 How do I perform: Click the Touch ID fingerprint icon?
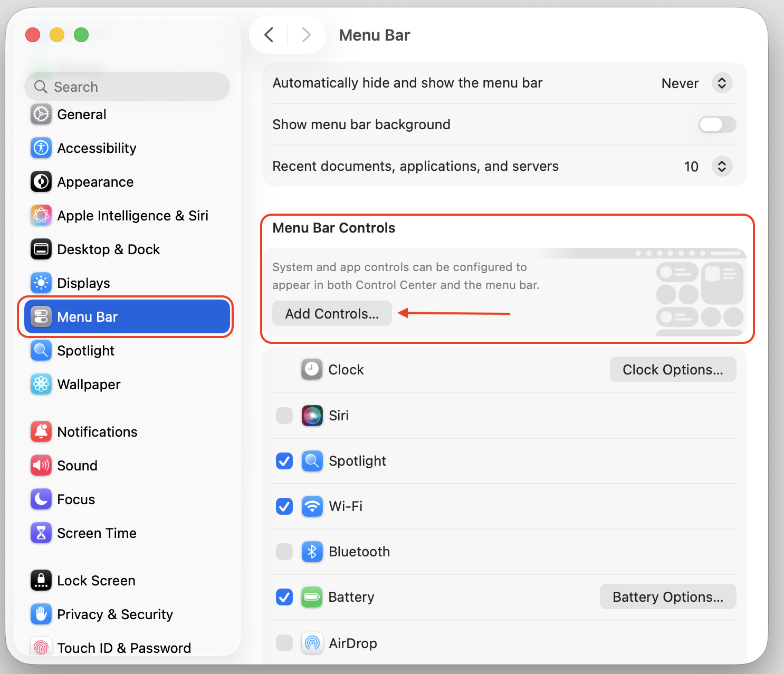pyautogui.click(x=41, y=647)
